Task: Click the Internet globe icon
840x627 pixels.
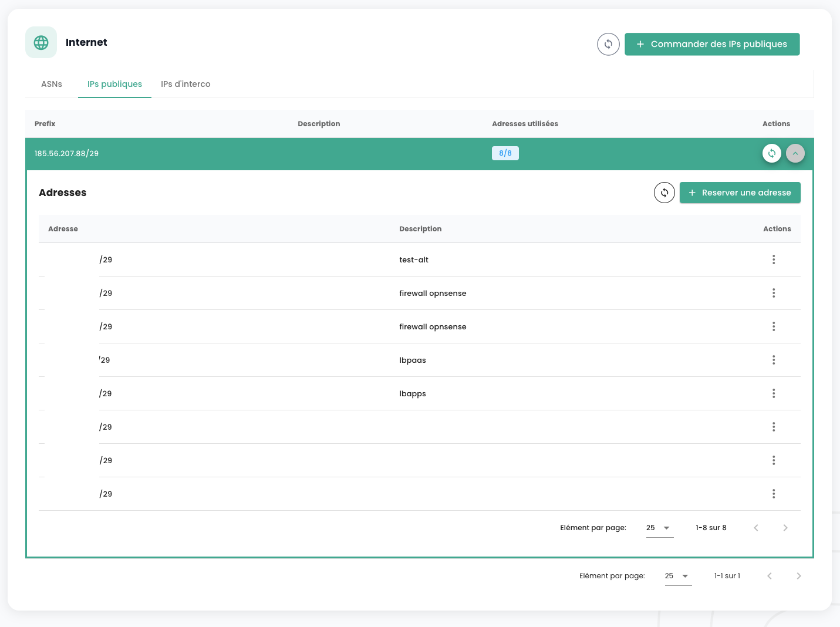Action: click(x=41, y=42)
